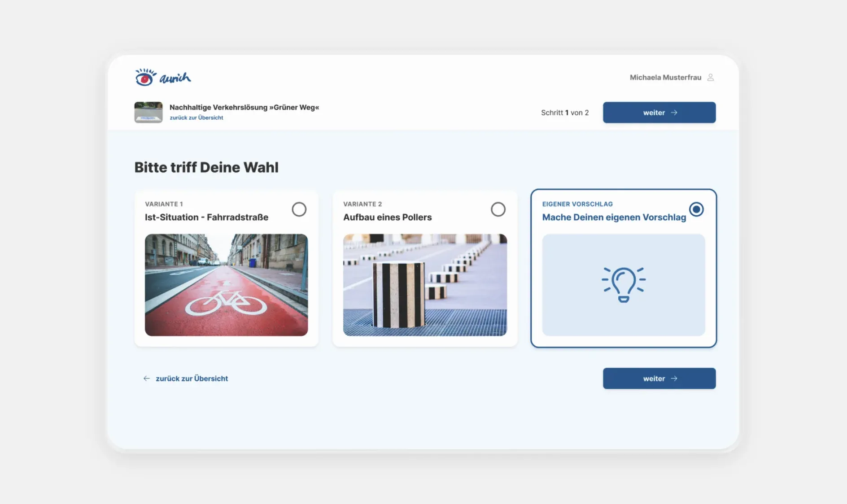Screen dimensions: 847x504
Task: Click the red bike lane photo
Action: pyautogui.click(x=227, y=285)
